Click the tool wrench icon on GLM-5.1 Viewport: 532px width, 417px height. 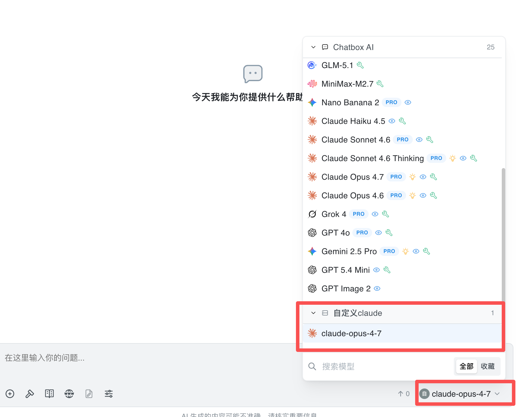pyautogui.click(x=360, y=65)
